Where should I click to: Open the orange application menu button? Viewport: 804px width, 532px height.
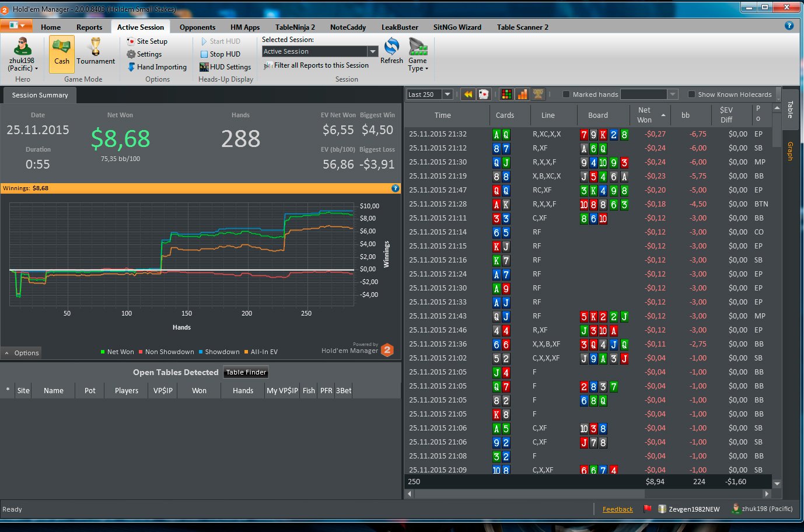[17, 26]
